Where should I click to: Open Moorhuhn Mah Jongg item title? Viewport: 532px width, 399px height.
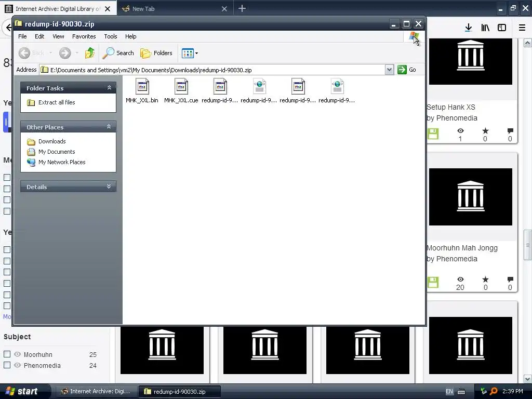(x=462, y=248)
